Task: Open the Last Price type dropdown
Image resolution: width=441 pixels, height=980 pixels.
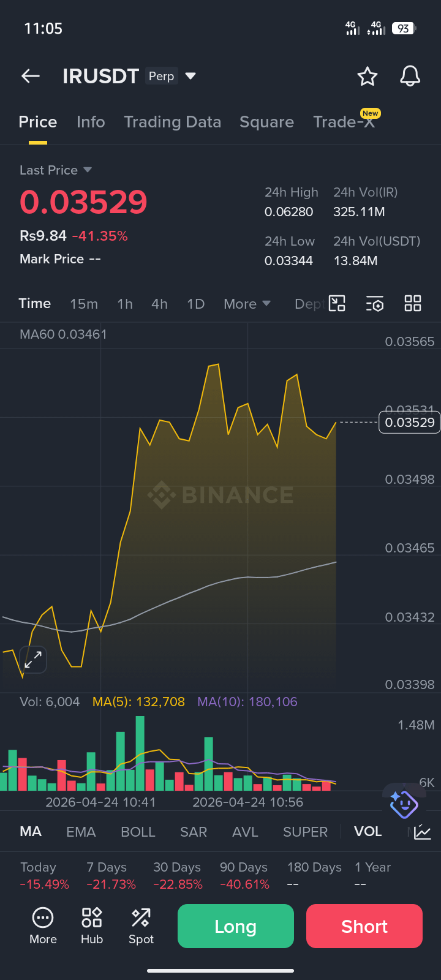Action: pyautogui.click(x=56, y=170)
